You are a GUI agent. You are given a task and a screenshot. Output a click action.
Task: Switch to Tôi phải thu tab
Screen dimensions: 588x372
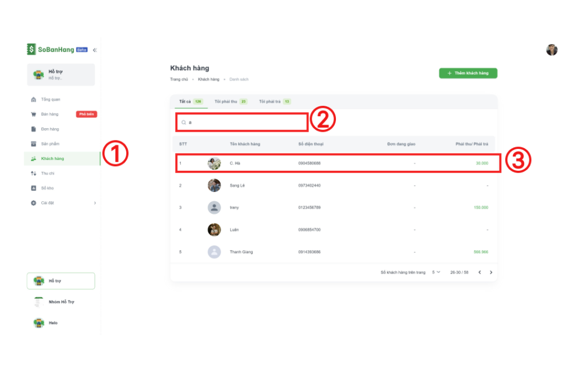(x=230, y=101)
